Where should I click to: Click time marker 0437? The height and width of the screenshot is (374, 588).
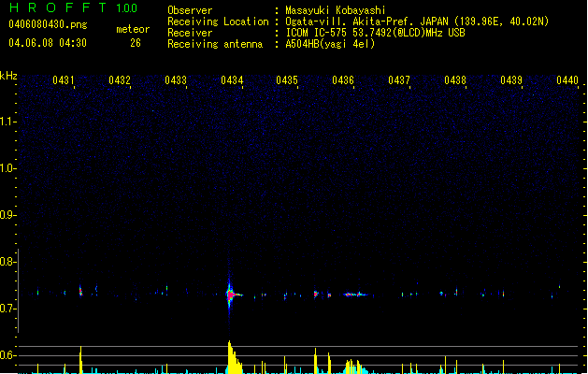point(399,80)
